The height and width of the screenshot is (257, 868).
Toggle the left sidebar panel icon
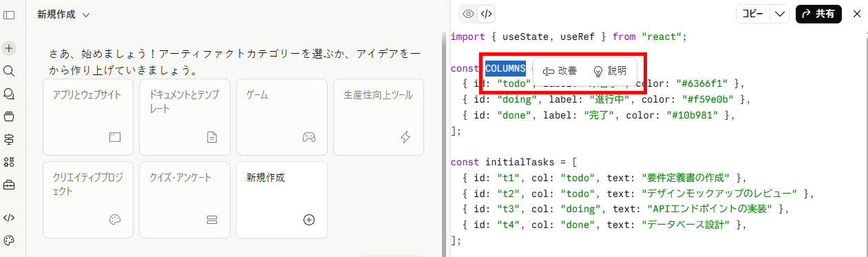(x=9, y=14)
